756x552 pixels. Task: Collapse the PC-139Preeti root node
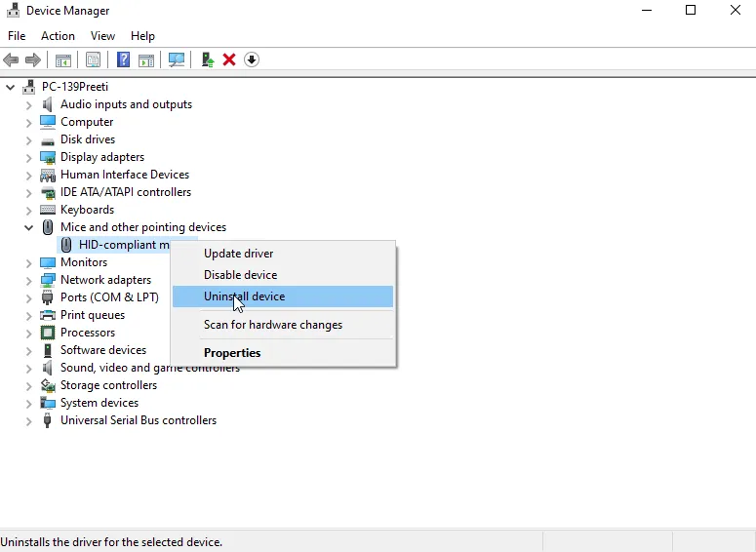(x=10, y=87)
